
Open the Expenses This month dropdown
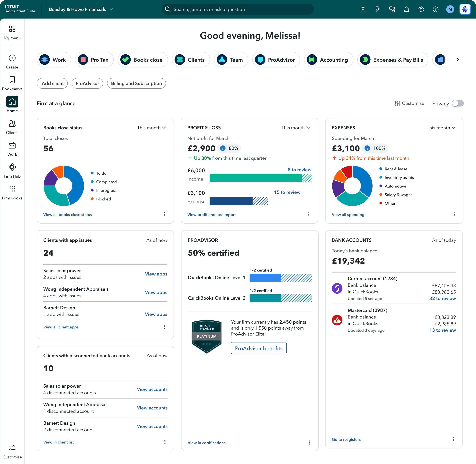(x=441, y=128)
